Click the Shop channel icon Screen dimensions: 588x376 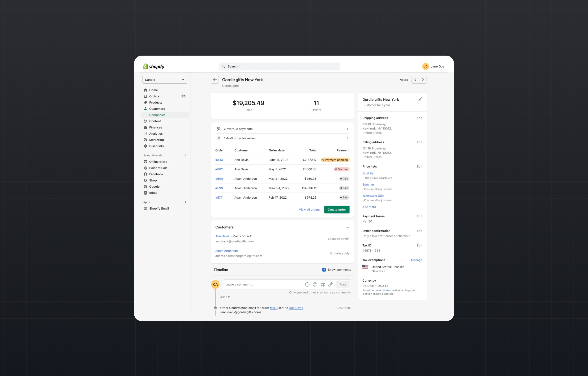pyautogui.click(x=145, y=180)
